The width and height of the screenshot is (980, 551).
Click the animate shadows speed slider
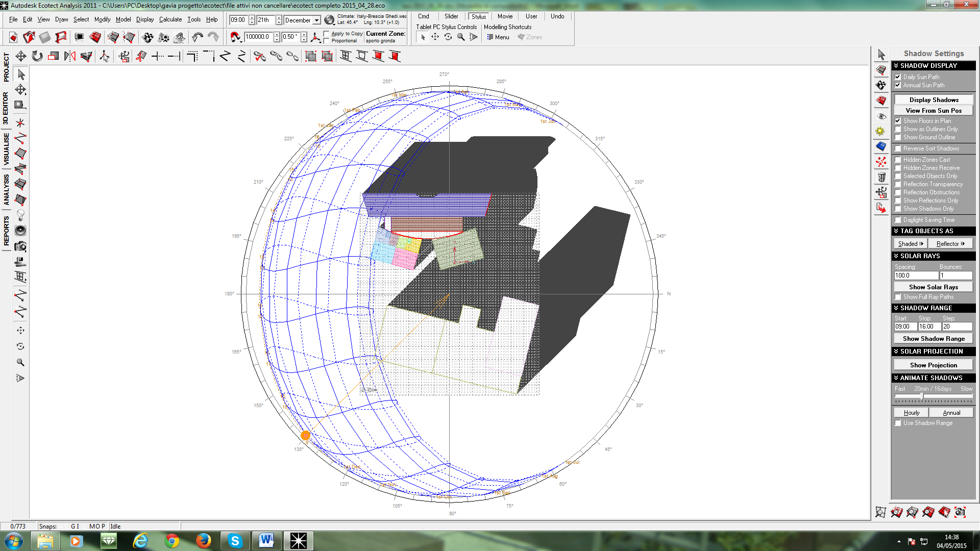pyautogui.click(x=921, y=396)
